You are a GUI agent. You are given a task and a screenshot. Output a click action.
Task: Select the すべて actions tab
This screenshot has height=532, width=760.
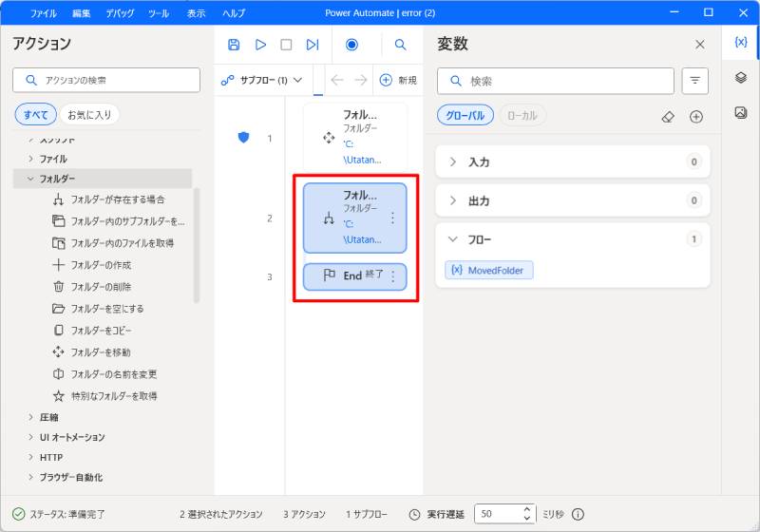point(35,115)
